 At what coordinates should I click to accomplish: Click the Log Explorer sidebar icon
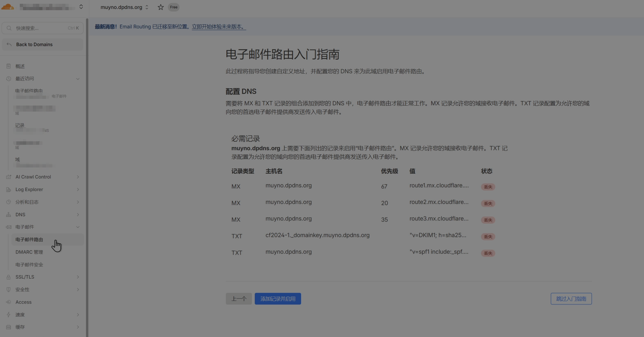point(8,190)
